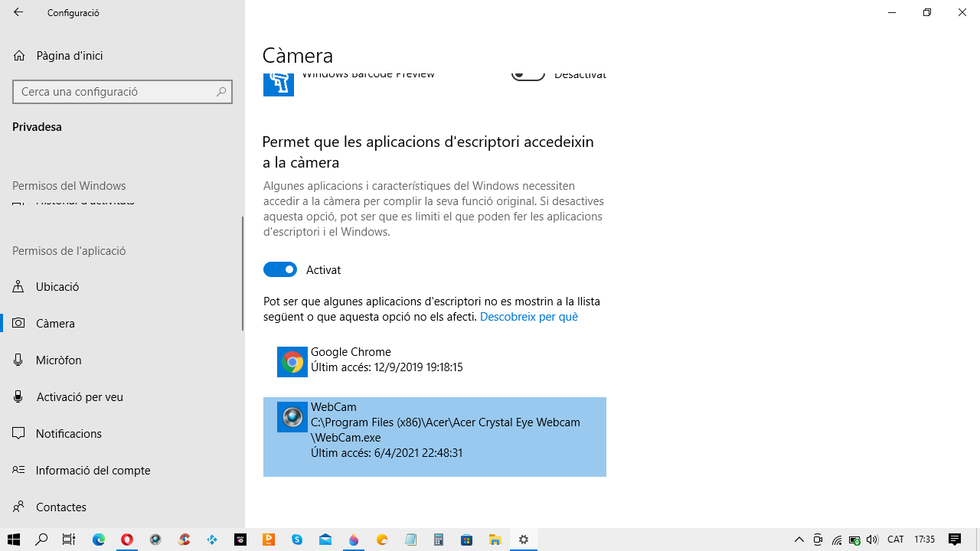Open Task View from the taskbar
980x551 pixels.
tap(69, 540)
